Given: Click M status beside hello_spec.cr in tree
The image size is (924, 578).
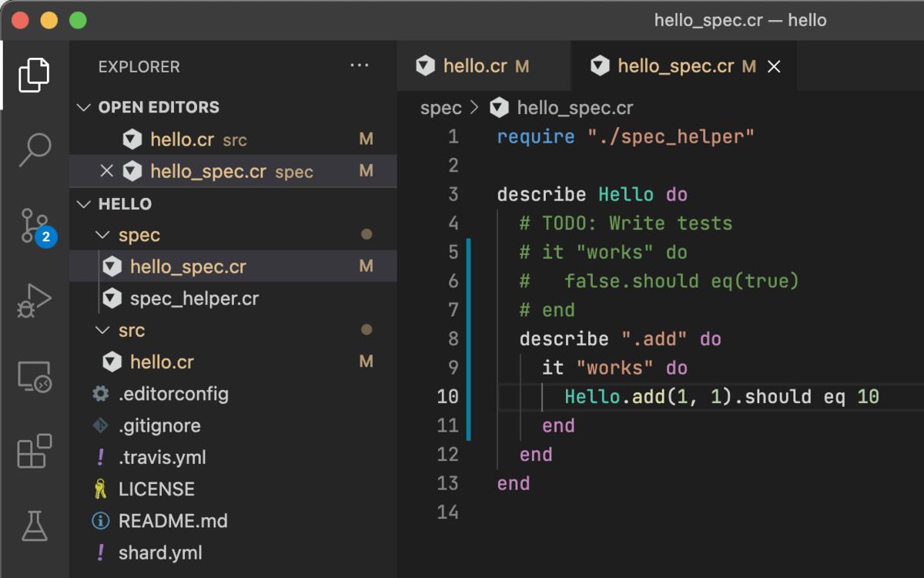Looking at the screenshot, I should 367,267.
